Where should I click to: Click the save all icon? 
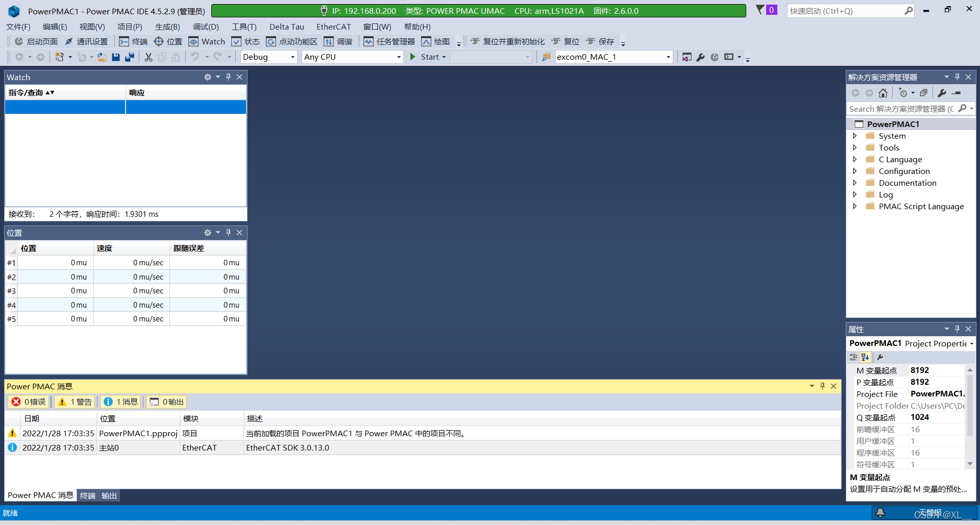(130, 57)
